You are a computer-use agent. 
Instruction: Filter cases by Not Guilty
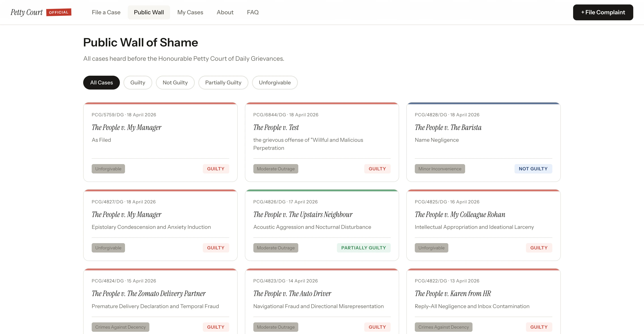pos(175,83)
